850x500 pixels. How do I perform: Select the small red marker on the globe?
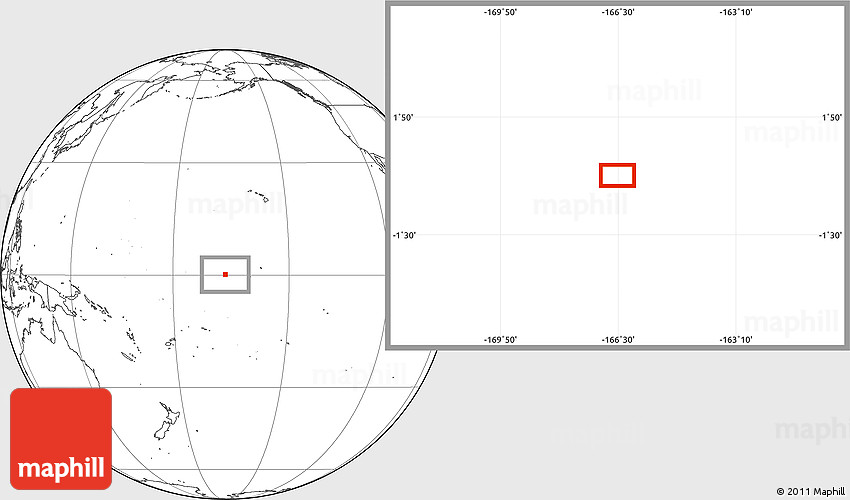click(x=225, y=274)
